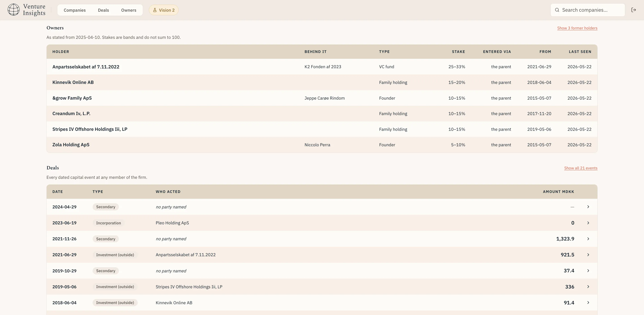Viewport: 644px width, 315px height.
Task: Click K2 Fonden af 2023 cell
Action: [323, 67]
